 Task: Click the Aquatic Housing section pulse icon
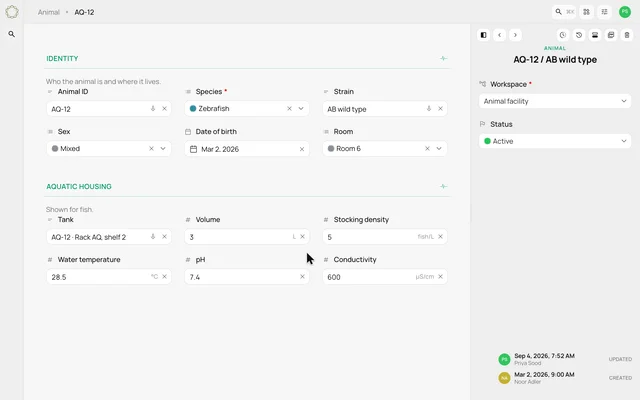click(443, 186)
